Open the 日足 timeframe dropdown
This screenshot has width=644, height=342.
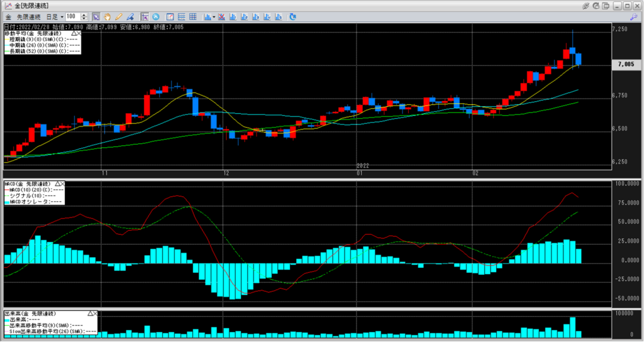(60, 16)
